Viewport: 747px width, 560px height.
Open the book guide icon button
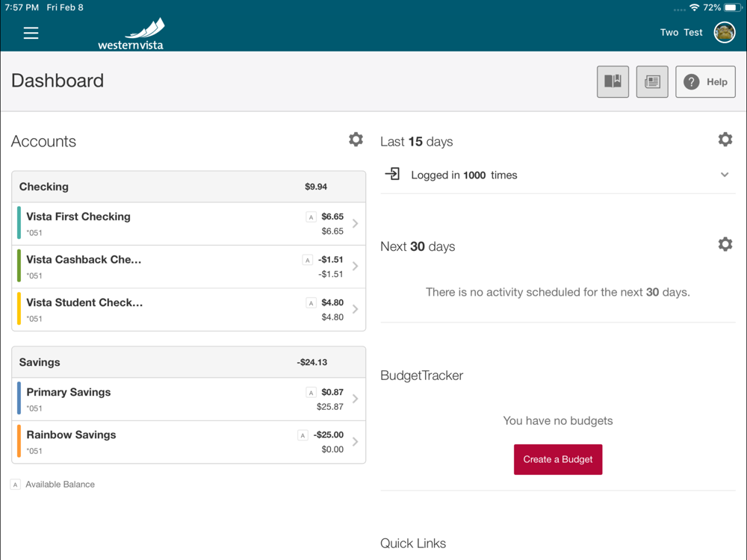(613, 81)
